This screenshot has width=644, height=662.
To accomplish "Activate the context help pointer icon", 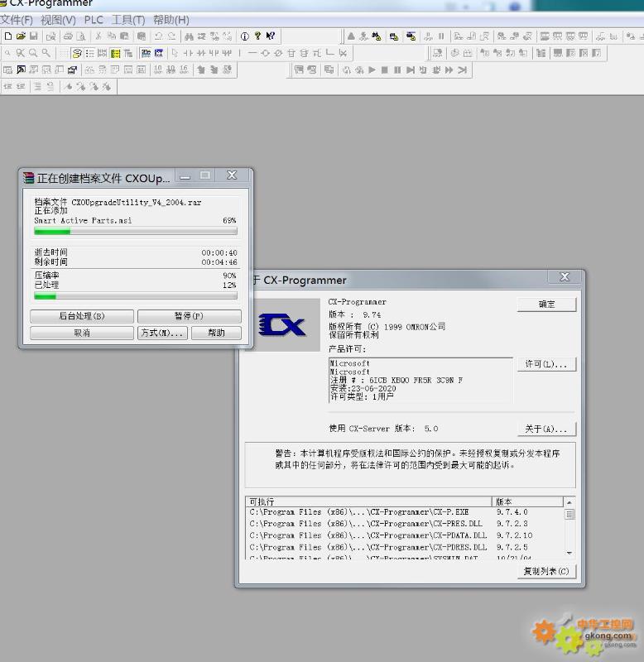I will (x=271, y=36).
